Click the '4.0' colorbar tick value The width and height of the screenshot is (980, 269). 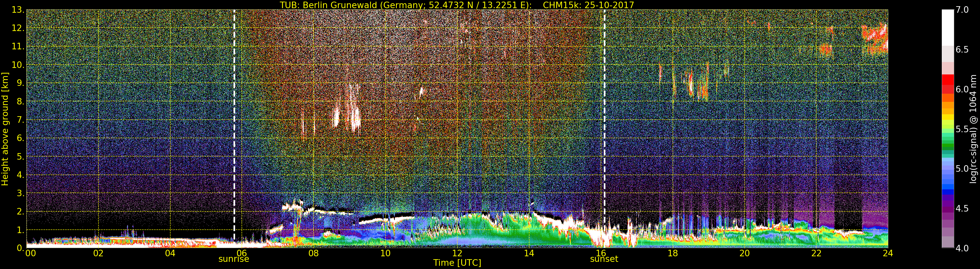[x=962, y=248]
